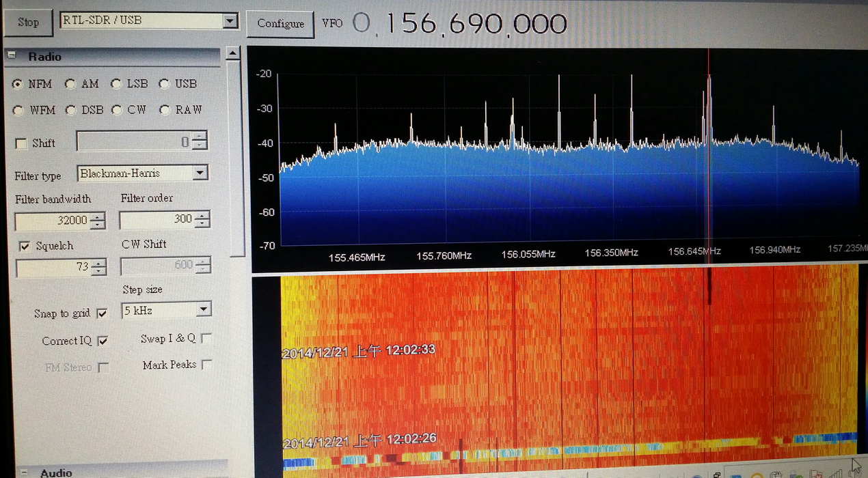Screen dimensions: 868x478
Task: Open Filter type Blackman-Harris dropdown
Action: point(200,173)
